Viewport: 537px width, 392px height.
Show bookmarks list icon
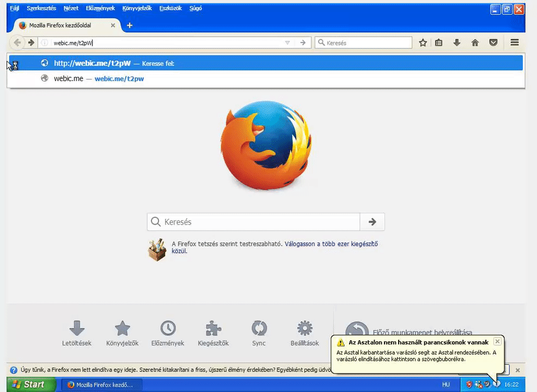(x=439, y=43)
